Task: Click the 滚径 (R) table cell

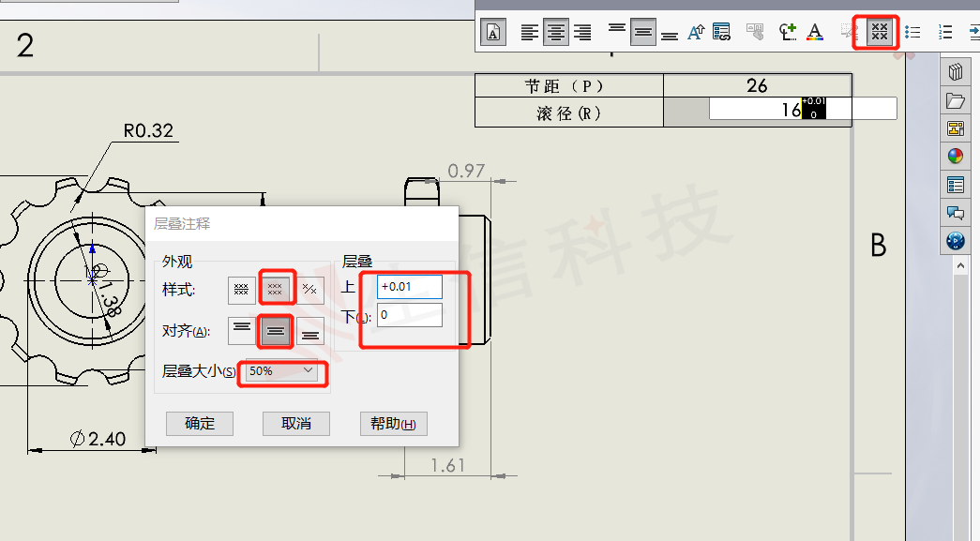Action: (569, 113)
